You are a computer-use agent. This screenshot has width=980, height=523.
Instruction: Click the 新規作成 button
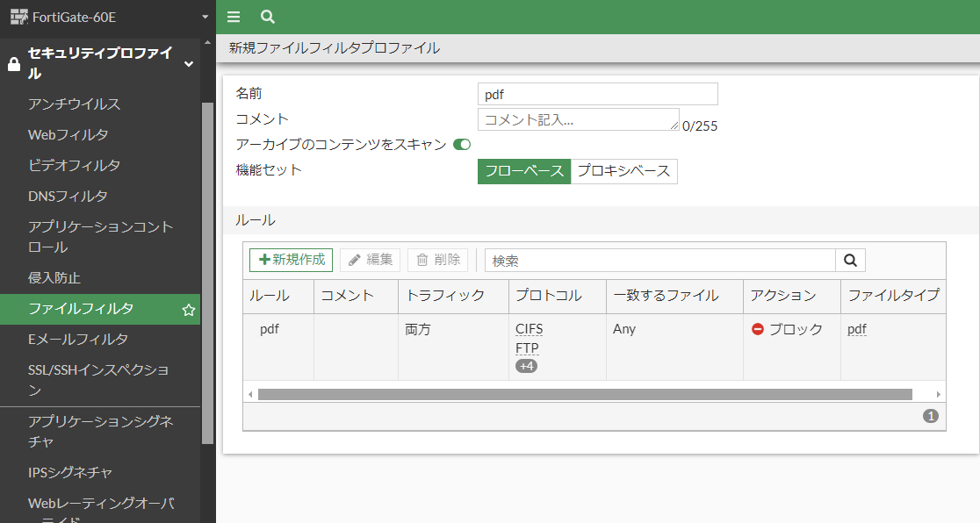(x=292, y=260)
